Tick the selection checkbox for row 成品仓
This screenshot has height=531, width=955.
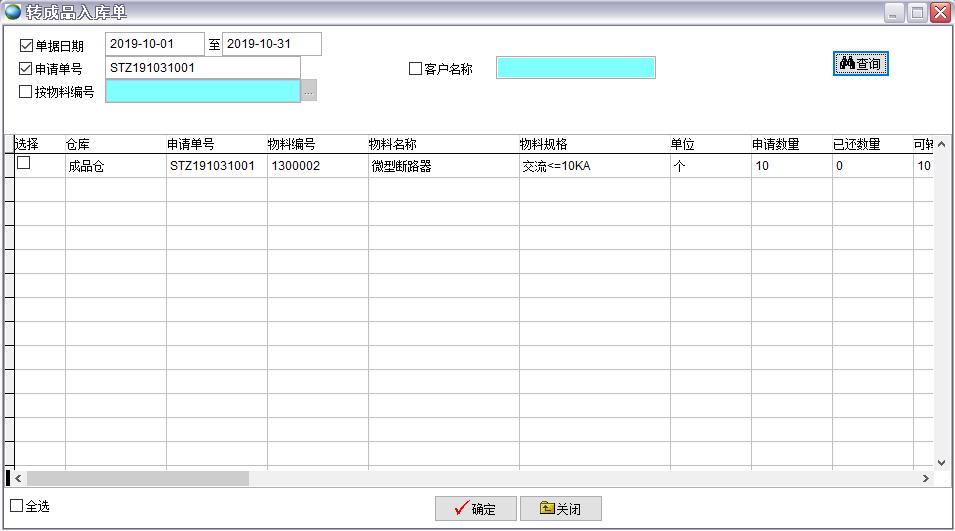point(23,163)
